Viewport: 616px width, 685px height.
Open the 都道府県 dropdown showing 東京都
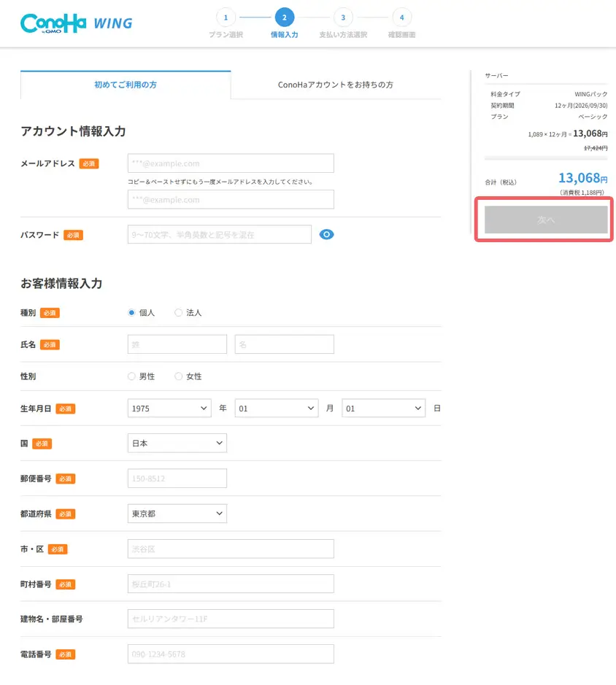pyautogui.click(x=177, y=514)
